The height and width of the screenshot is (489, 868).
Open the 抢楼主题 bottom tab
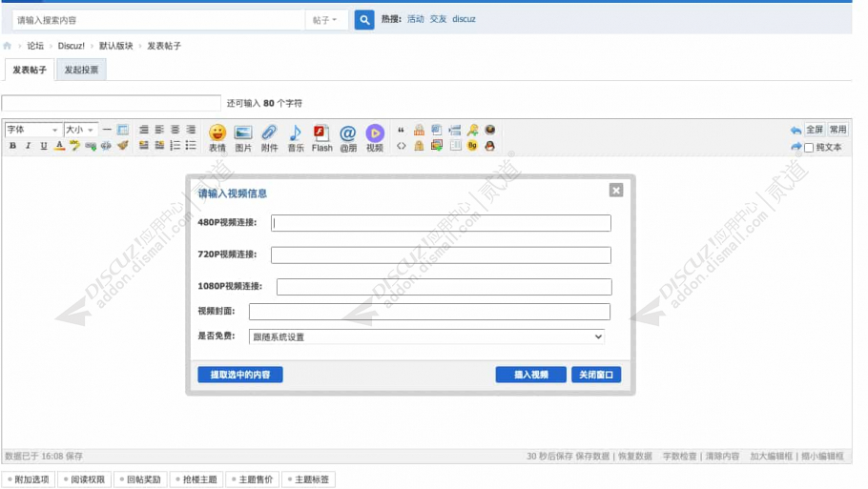click(x=196, y=479)
